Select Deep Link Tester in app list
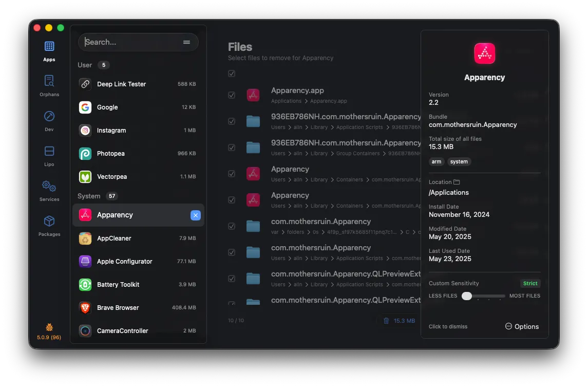Viewport: 588px width, 387px height. pos(138,84)
